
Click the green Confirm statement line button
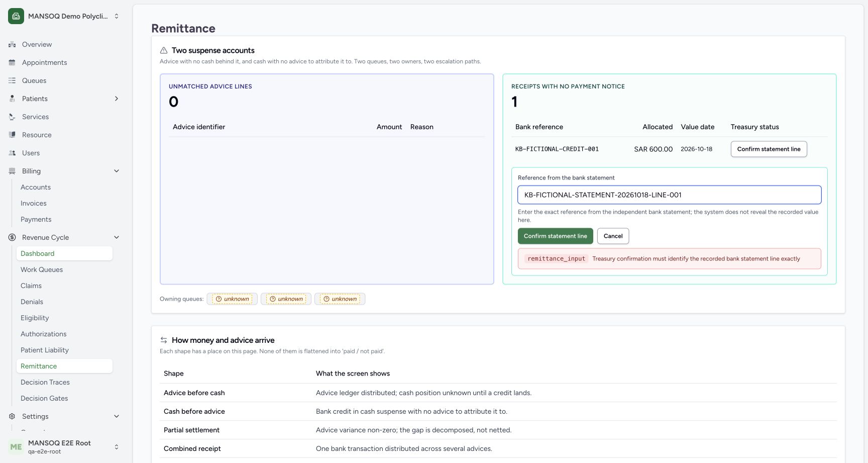point(555,236)
